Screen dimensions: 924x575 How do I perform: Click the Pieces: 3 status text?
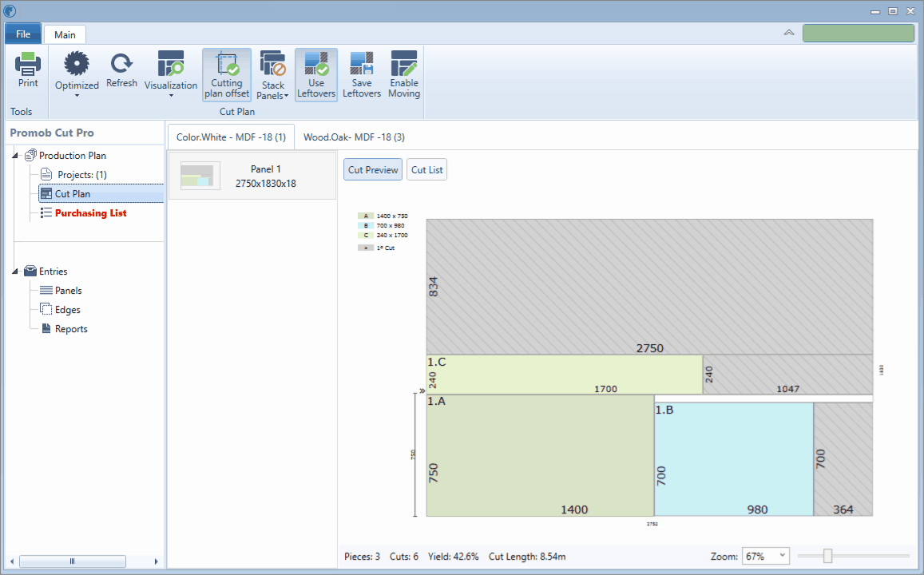(362, 556)
